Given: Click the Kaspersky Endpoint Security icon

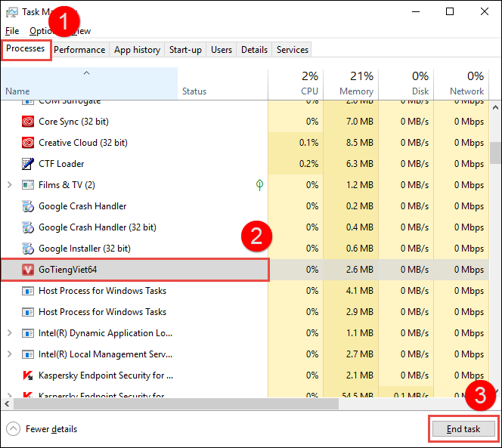Looking at the screenshot, I should [28, 375].
